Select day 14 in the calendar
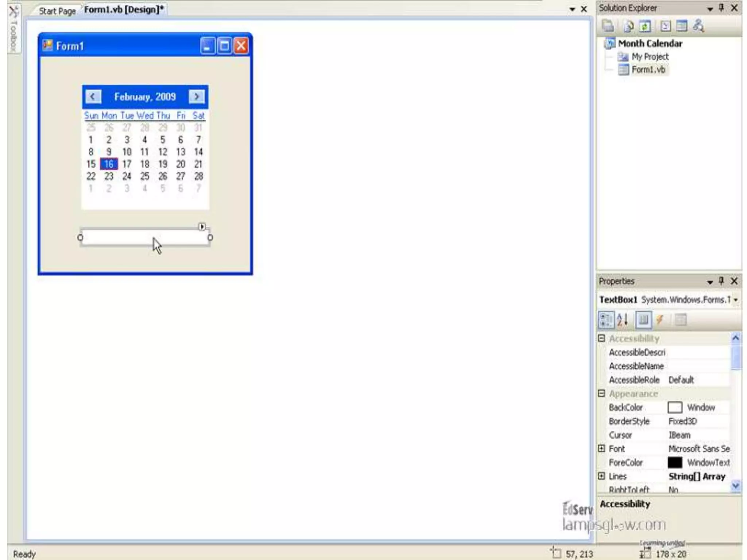Viewport: 747px width, 560px height. coord(198,152)
